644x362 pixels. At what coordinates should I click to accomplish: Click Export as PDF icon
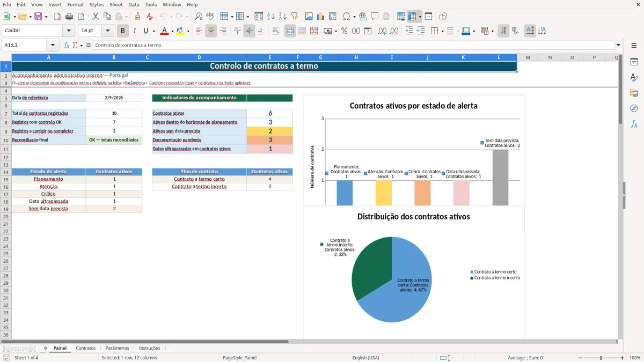tap(57, 17)
